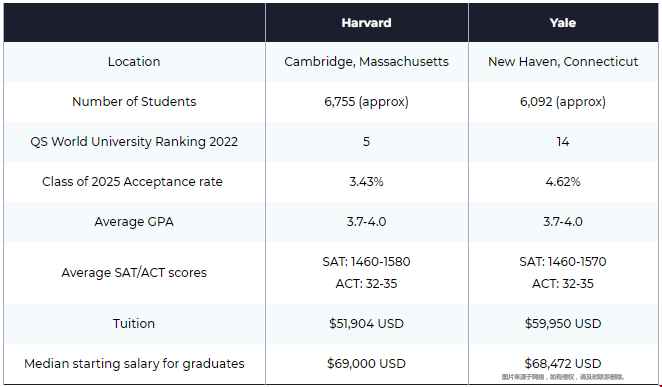Screen dimensions: 662x387
Task: Click Harvard's 3.43% acceptance rate
Action: (x=366, y=182)
